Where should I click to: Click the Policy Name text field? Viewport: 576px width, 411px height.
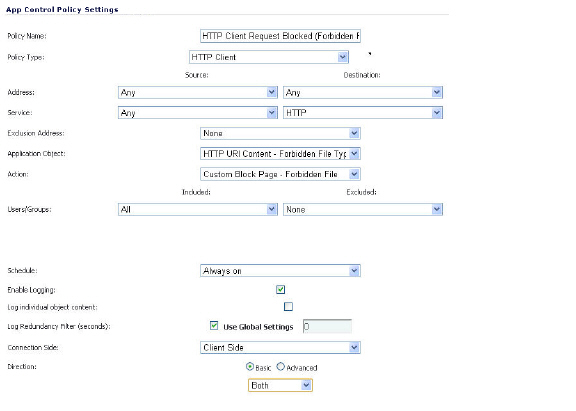point(280,36)
